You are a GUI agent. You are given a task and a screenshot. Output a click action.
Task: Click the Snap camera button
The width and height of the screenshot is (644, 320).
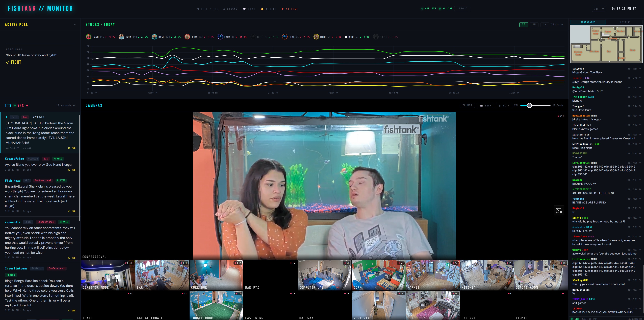[x=485, y=106]
